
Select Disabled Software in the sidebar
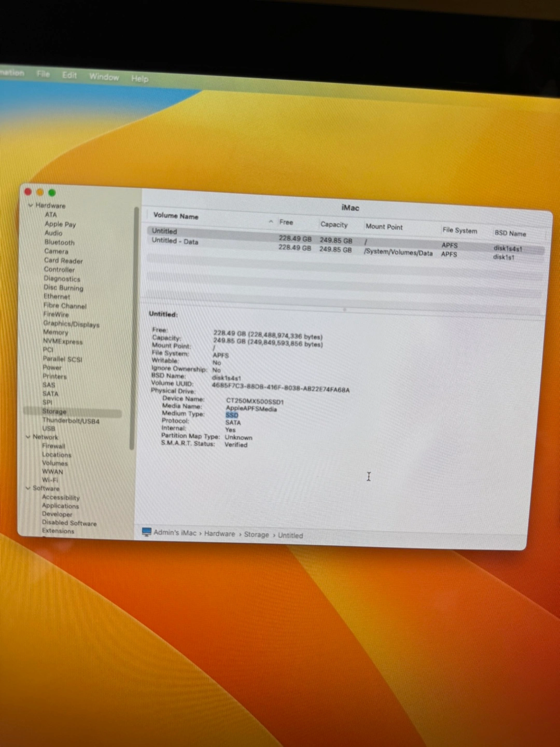point(69,523)
